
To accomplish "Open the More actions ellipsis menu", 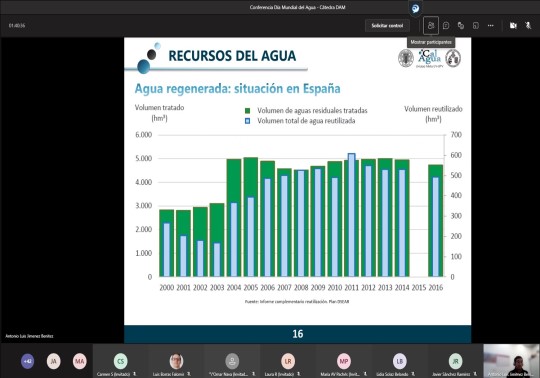I will (x=491, y=25).
